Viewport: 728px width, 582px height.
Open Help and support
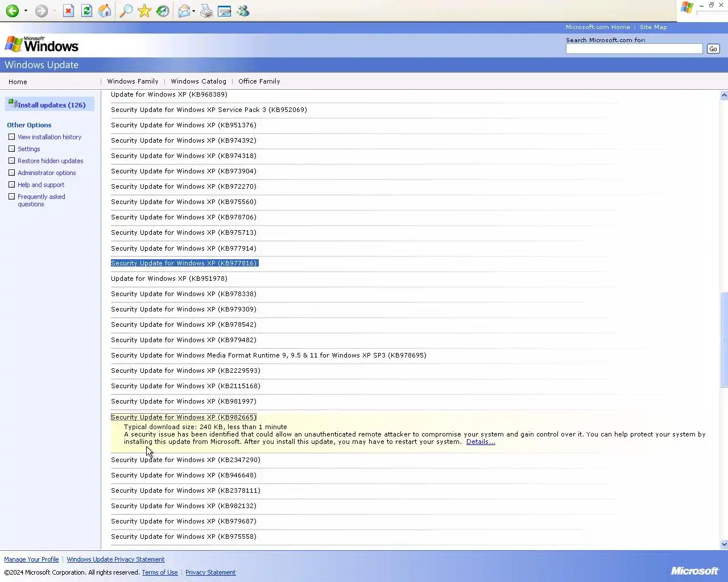click(x=41, y=185)
